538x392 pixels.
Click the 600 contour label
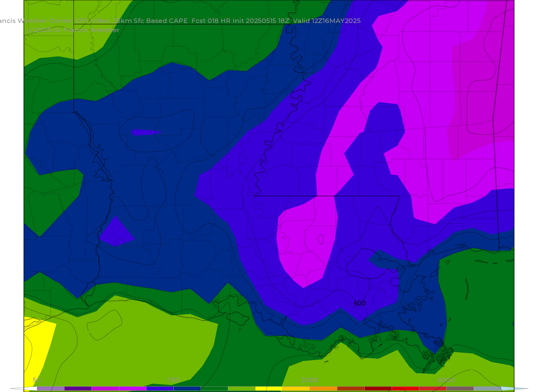pyautogui.click(x=360, y=303)
